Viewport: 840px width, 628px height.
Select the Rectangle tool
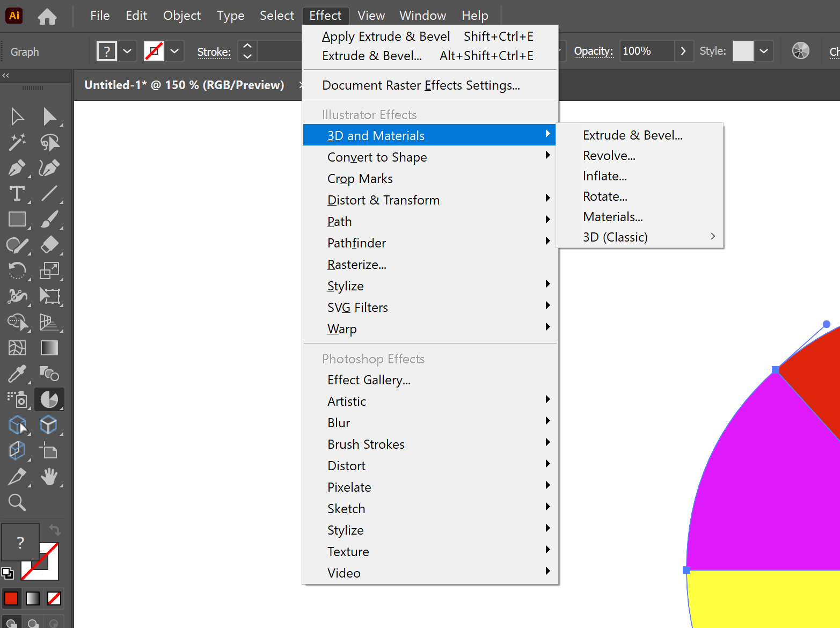[x=17, y=220]
